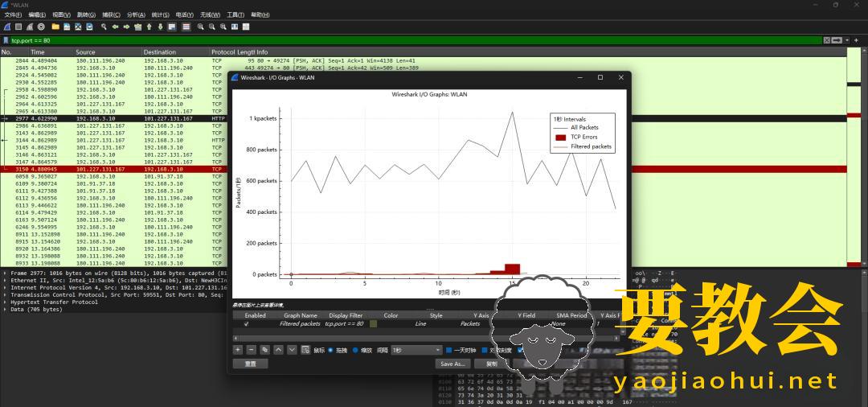Close the capture file toolbar icon
The height and width of the screenshot is (407, 868).
78,27
